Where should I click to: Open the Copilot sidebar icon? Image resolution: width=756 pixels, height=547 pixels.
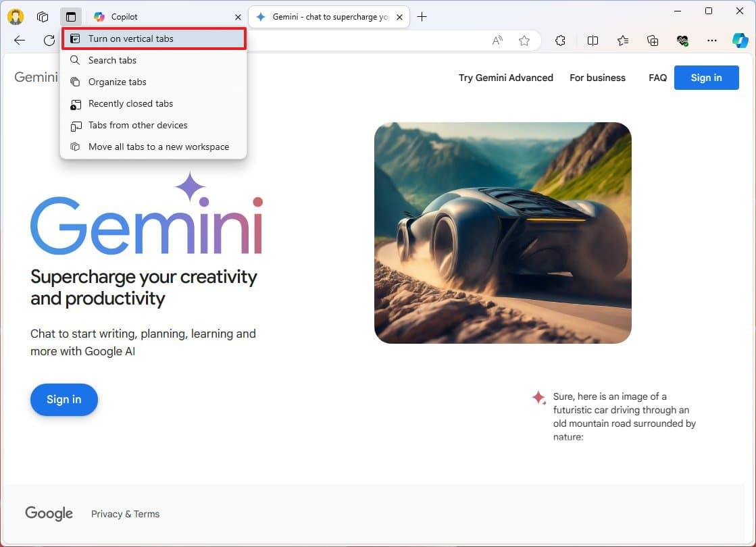[x=740, y=41]
